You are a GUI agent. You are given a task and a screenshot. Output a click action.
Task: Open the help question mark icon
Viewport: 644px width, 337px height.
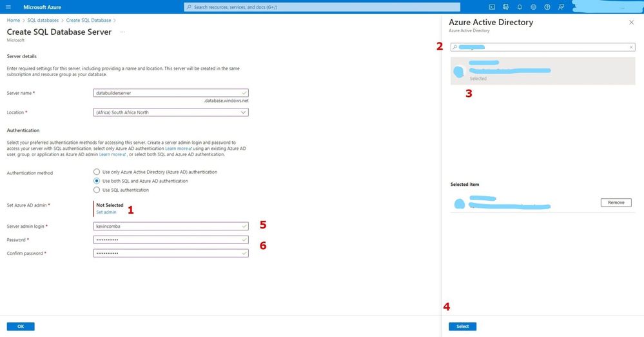click(x=547, y=7)
